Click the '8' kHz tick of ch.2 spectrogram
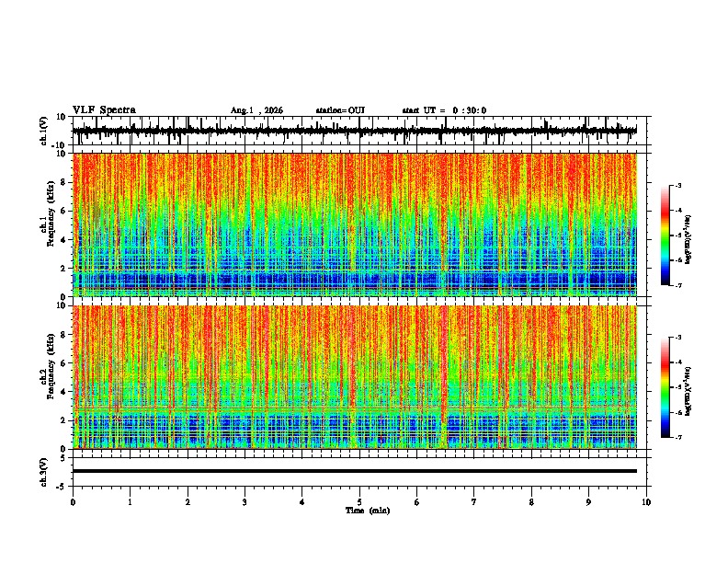728x563 pixels. (x=64, y=335)
